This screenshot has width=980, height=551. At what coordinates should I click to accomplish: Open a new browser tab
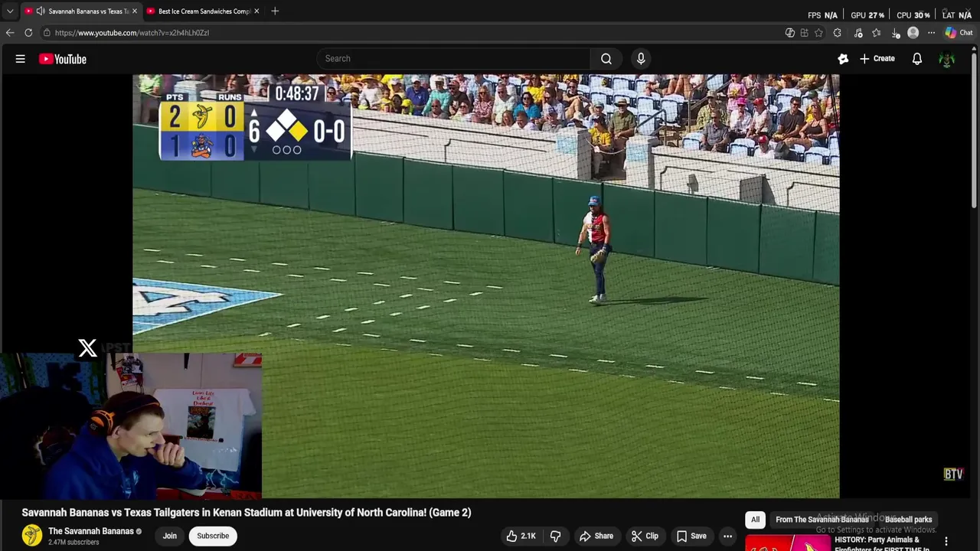[275, 11]
